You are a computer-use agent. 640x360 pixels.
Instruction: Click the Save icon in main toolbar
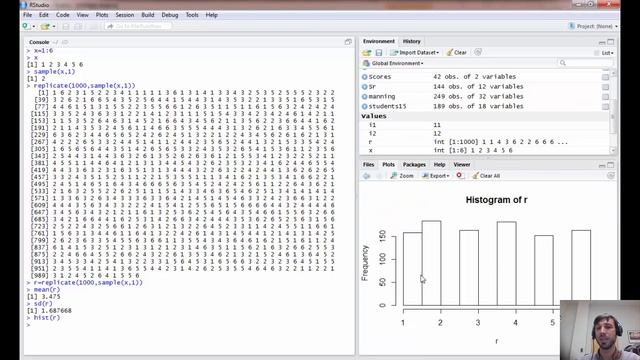coord(66,26)
